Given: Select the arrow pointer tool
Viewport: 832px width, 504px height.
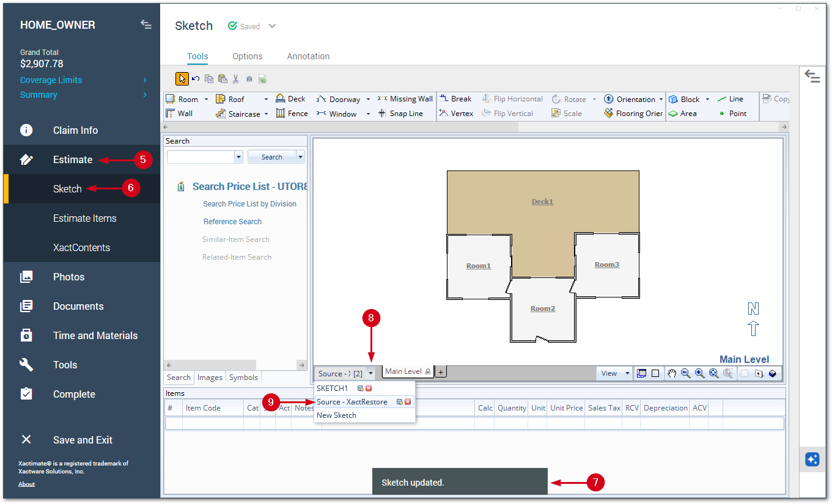Looking at the screenshot, I should coord(182,79).
